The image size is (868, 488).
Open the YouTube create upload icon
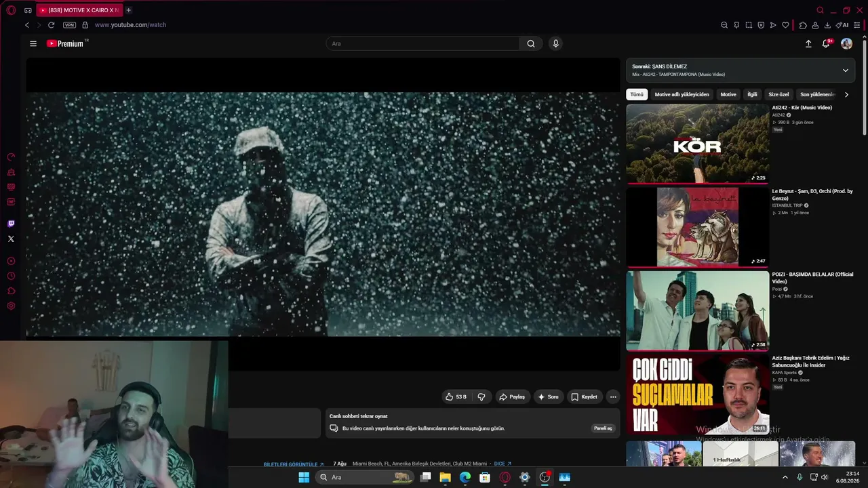point(808,43)
